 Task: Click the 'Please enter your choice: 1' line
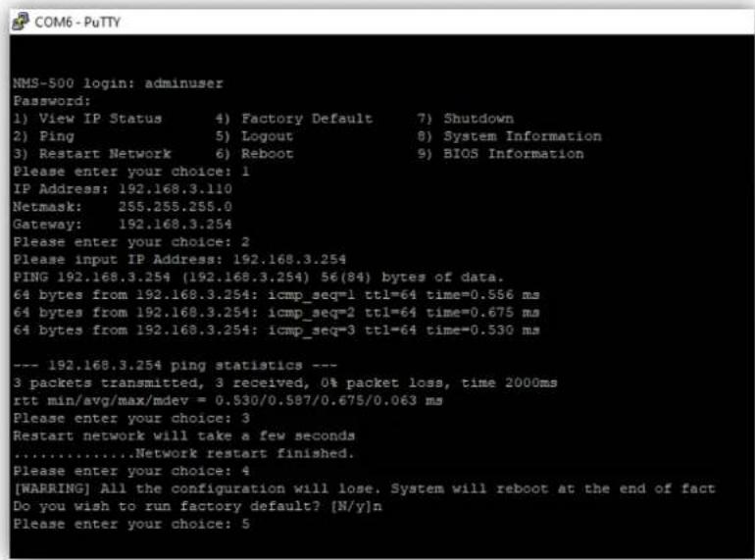tap(131, 172)
